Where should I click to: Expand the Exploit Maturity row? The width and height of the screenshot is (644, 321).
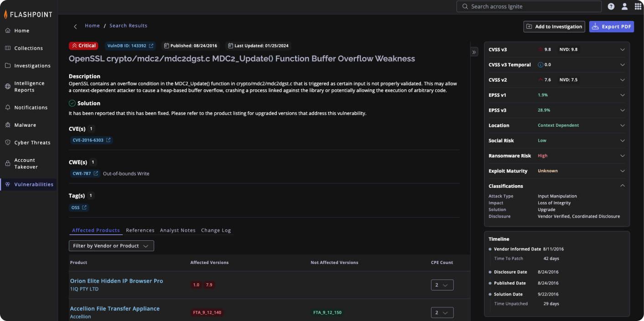pyautogui.click(x=623, y=171)
